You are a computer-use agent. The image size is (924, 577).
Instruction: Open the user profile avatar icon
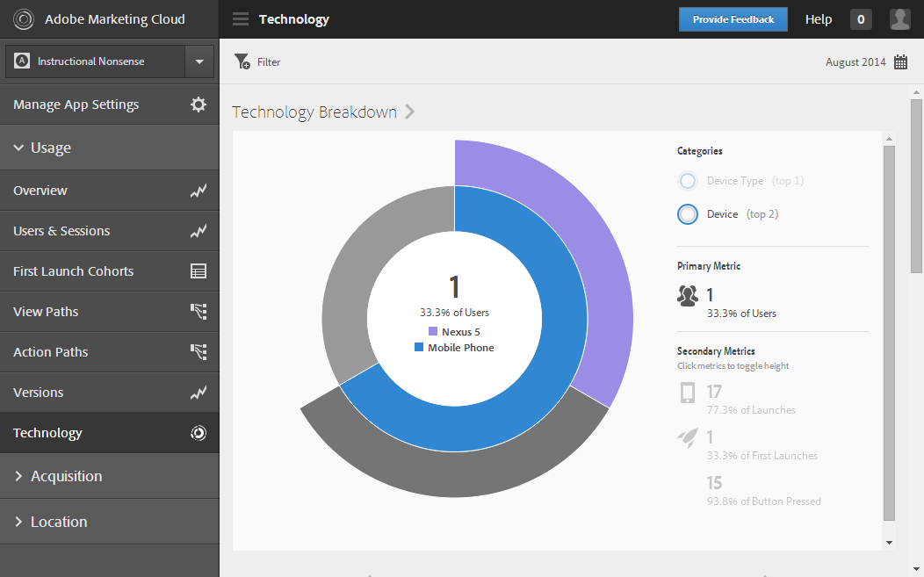(899, 19)
